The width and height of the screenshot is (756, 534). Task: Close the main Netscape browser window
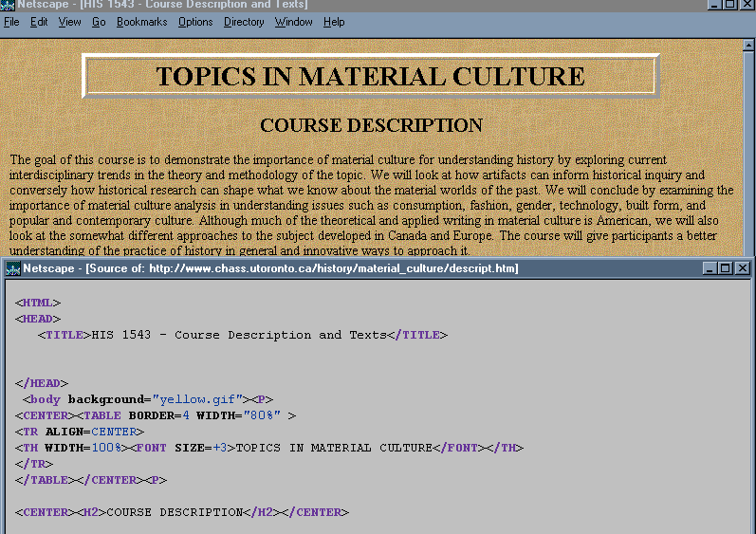747,5
